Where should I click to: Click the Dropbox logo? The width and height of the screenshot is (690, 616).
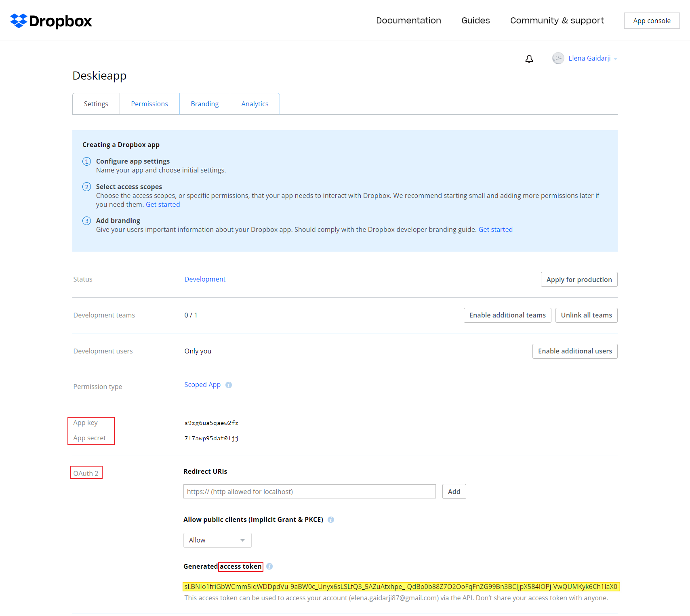pos(51,21)
